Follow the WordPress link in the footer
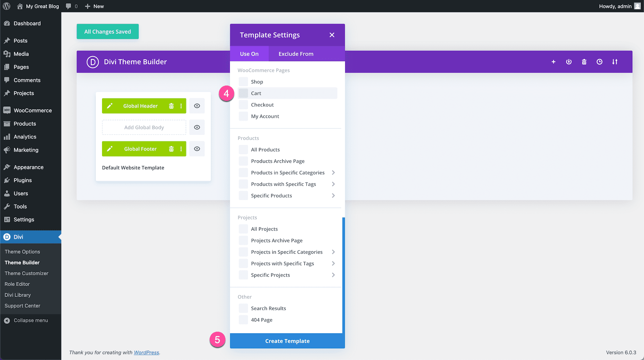Viewport: 644px width, 360px height. [x=146, y=352]
